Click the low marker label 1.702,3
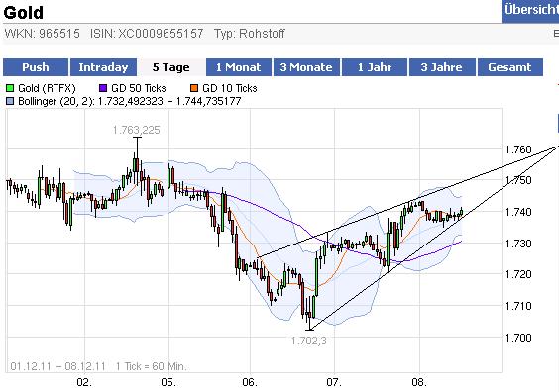Viewport: 559px width, 392px height. pyautogui.click(x=308, y=342)
